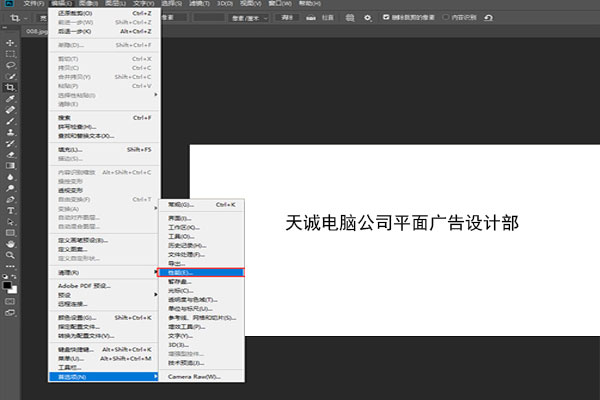Select the Horizontal Type tool
Image resolution: width=600 pixels, height=400 pixels.
click(x=10, y=210)
